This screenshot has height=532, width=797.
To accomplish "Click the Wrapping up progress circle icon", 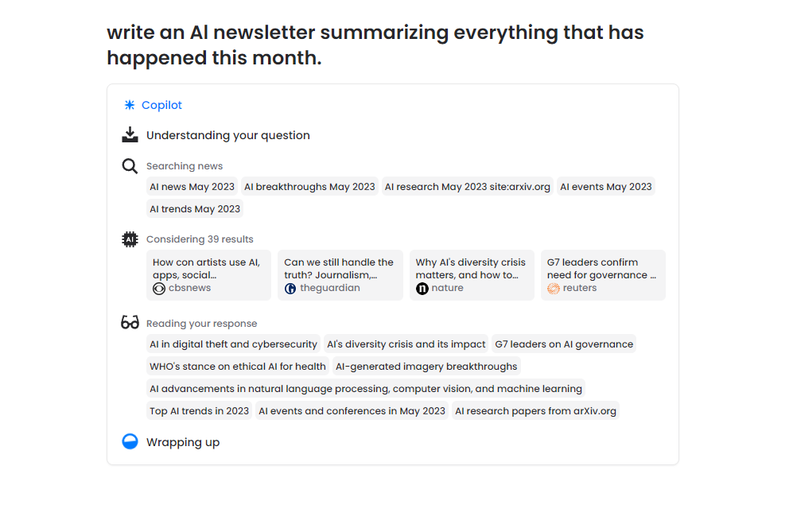I will coord(130,441).
